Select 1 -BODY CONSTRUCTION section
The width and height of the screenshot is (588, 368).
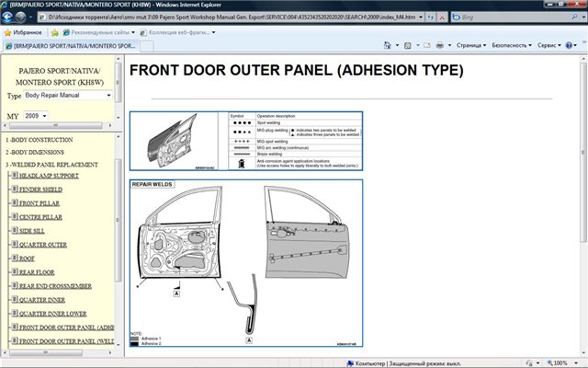coord(39,140)
